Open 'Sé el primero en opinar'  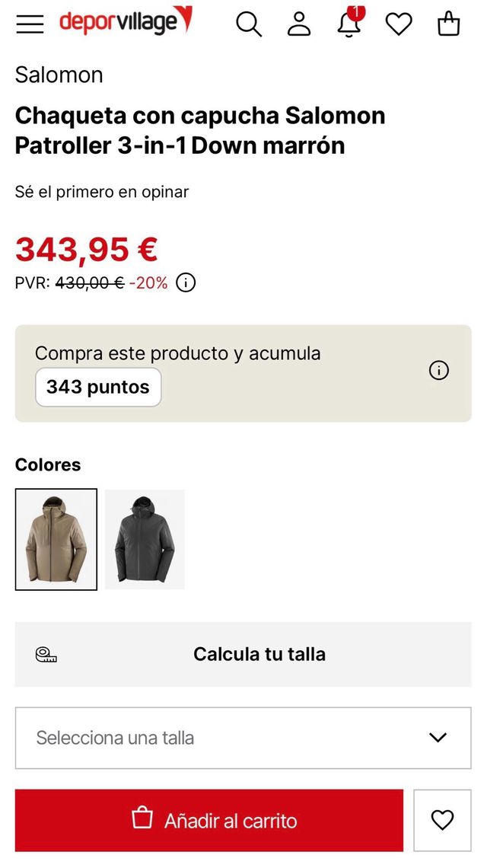pos(101,192)
